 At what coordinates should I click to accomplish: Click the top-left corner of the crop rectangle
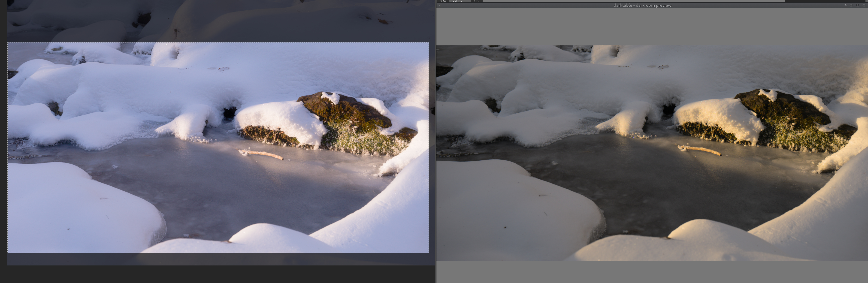[8, 42]
